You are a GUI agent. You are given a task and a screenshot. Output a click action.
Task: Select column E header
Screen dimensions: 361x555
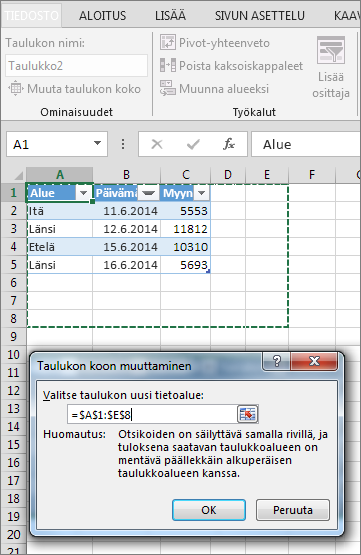click(x=267, y=175)
